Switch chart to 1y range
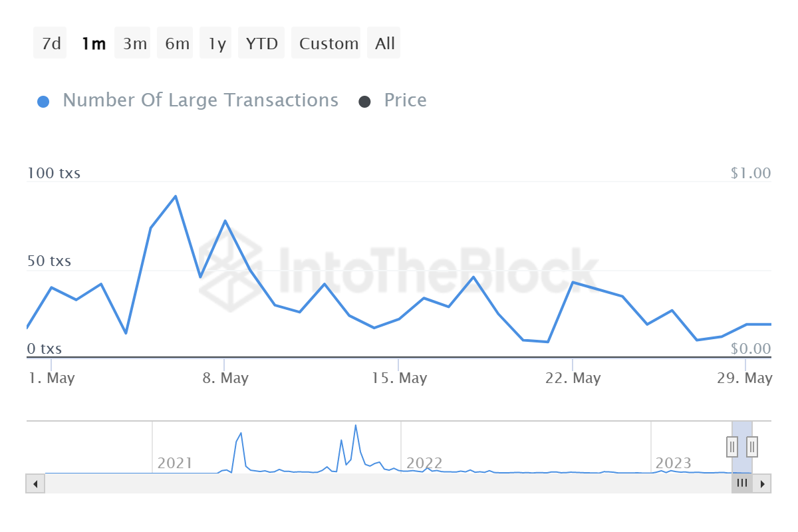This screenshot has width=798, height=532. (x=217, y=43)
